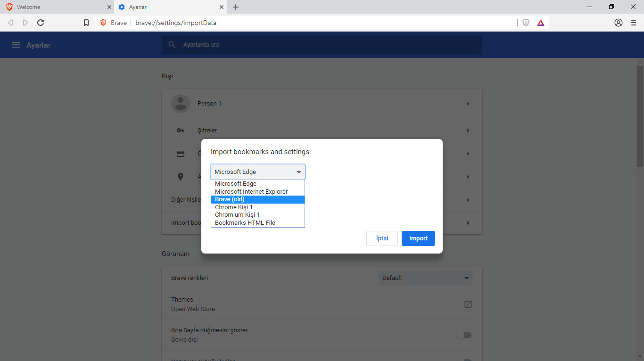Open the profile avatar icon in toolbar
Viewport: 644px width, 361px height.
[619, 23]
